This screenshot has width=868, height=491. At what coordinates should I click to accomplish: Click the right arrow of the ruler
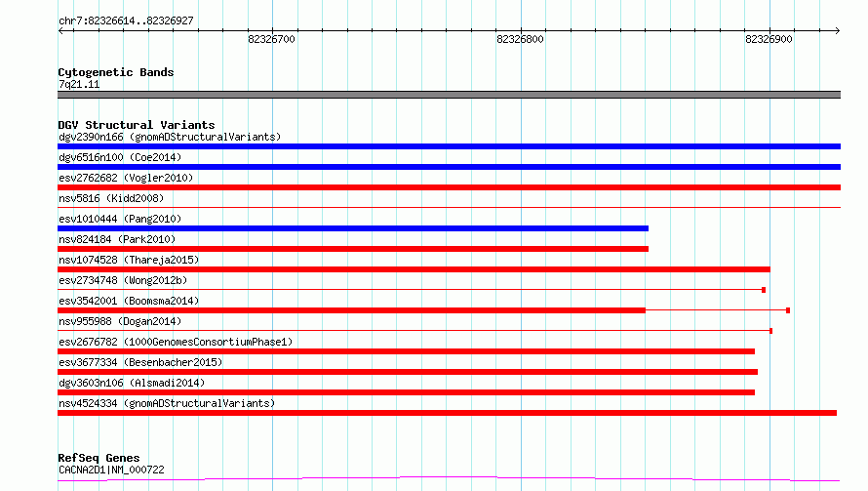(837, 30)
